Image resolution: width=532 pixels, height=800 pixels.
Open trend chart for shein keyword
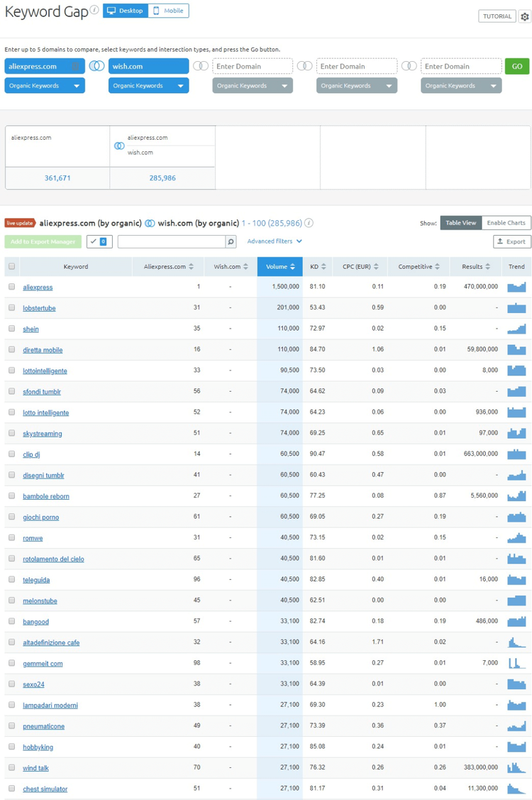tap(516, 329)
